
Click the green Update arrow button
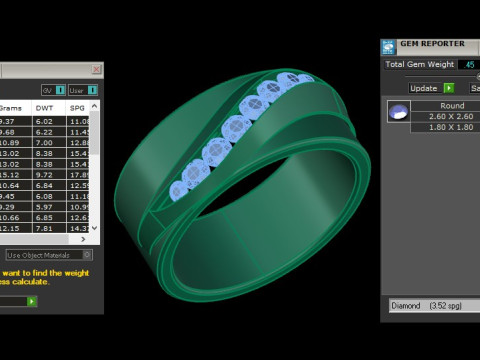(449, 88)
